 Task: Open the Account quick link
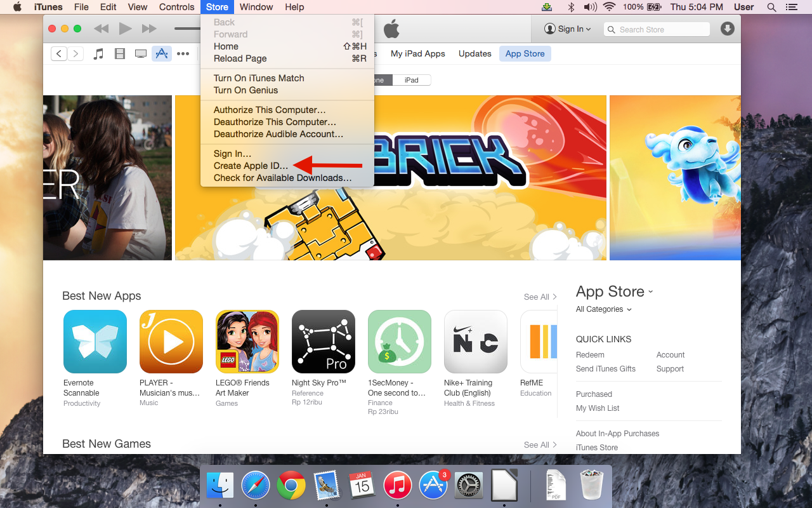(x=671, y=355)
